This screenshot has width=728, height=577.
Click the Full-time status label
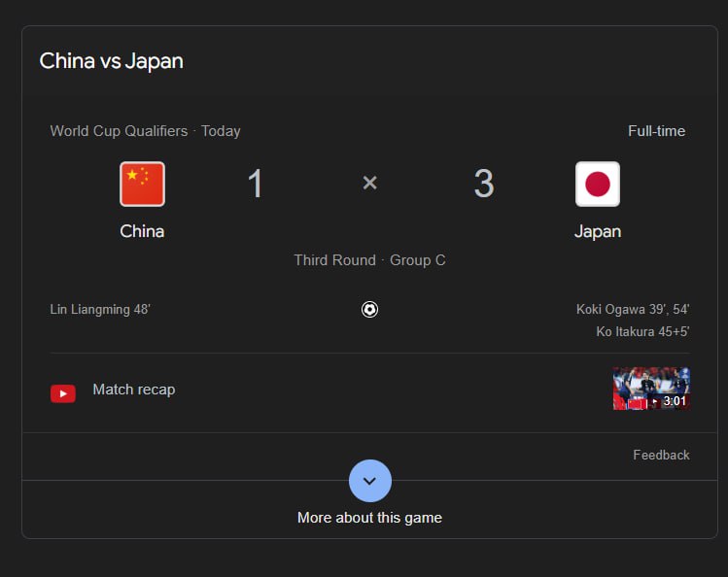click(x=656, y=131)
